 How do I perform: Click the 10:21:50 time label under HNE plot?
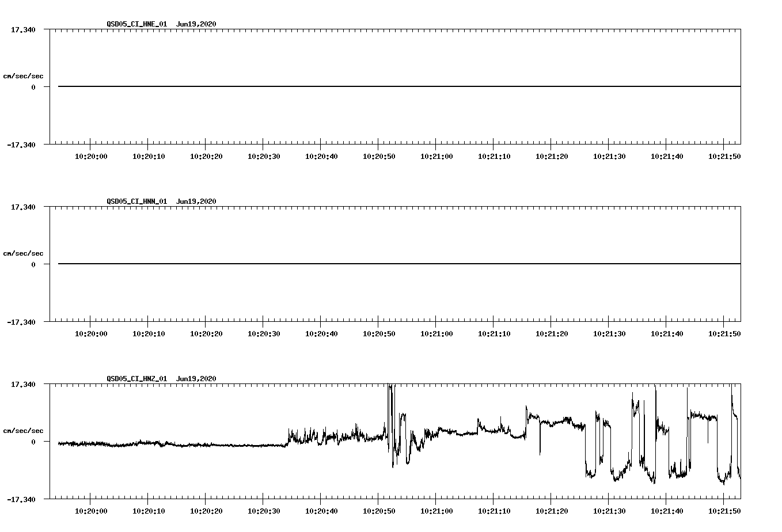click(x=724, y=157)
